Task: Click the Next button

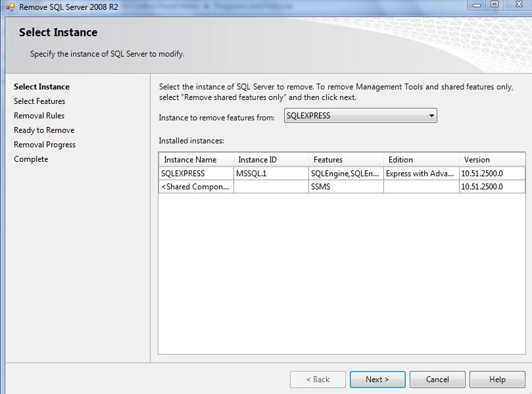Action: (x=377, y=380)
